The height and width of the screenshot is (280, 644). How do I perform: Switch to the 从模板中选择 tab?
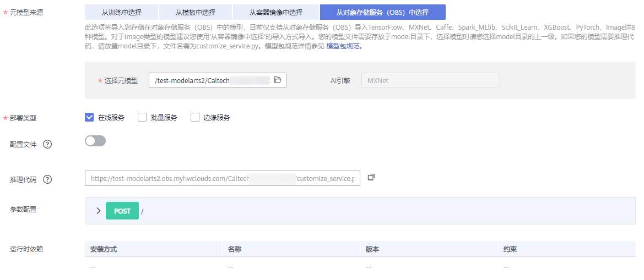tap(195, 12)
